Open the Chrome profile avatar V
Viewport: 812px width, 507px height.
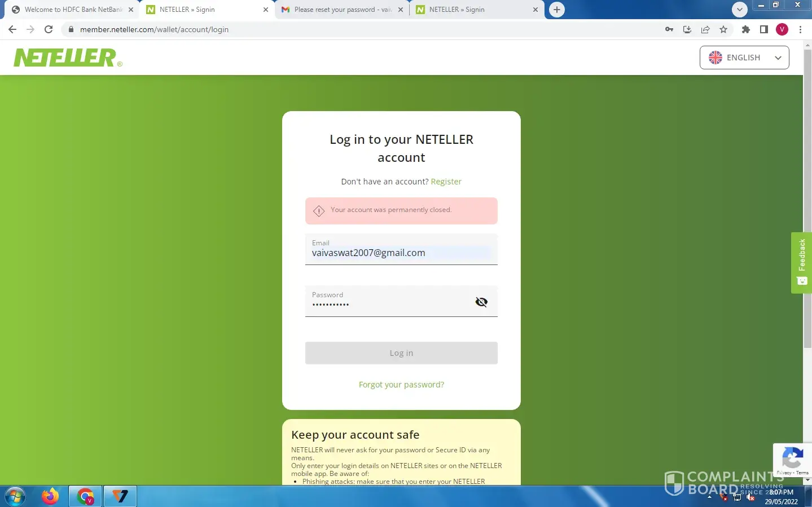click(782, 29)
